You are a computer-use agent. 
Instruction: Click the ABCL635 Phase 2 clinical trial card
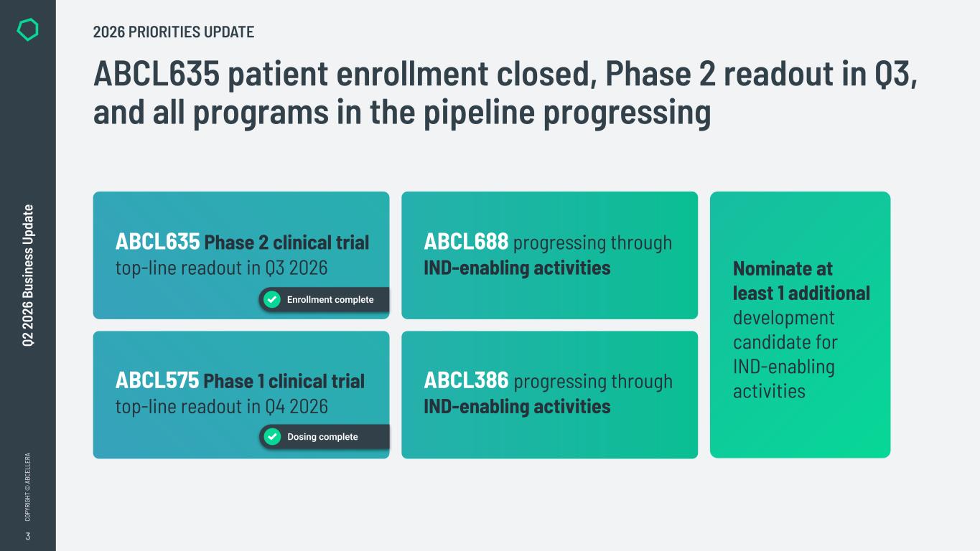[x=241, y=255]
